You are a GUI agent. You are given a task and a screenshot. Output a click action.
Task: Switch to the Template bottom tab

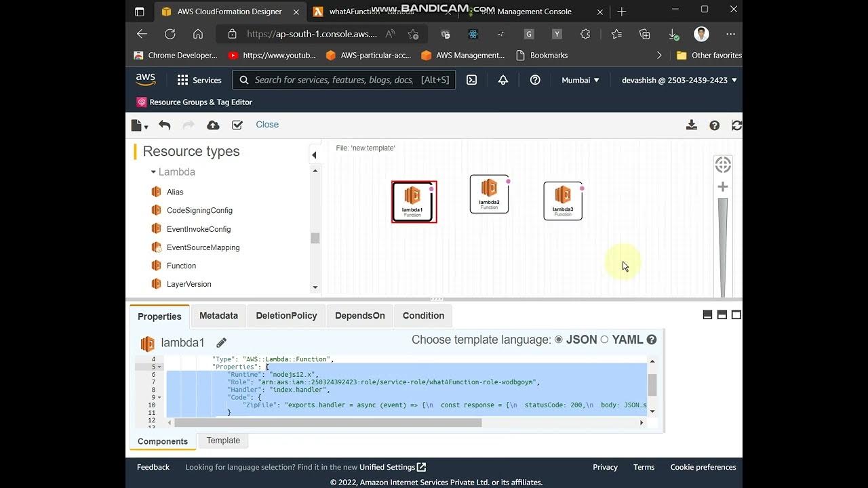(x=223, y=441)
